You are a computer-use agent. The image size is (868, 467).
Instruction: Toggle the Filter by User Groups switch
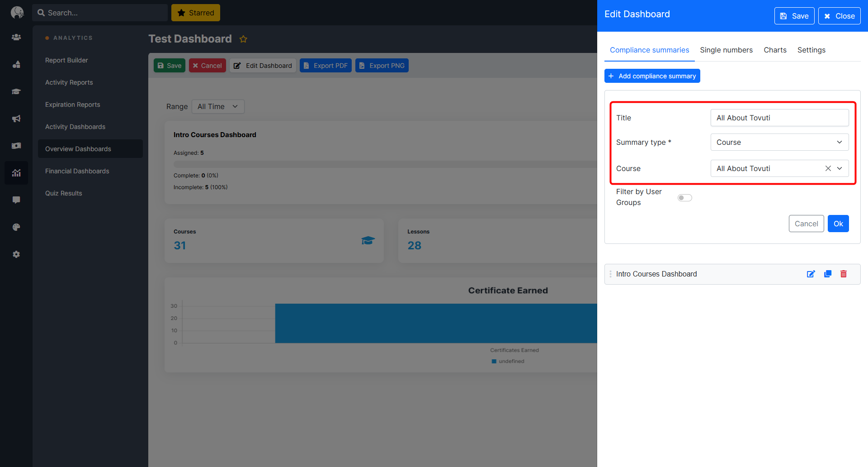pyautogui.click(x=684, y=198)
